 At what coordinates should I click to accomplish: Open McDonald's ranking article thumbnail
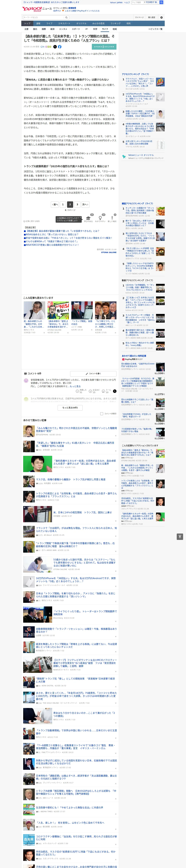tap(160, 82)
